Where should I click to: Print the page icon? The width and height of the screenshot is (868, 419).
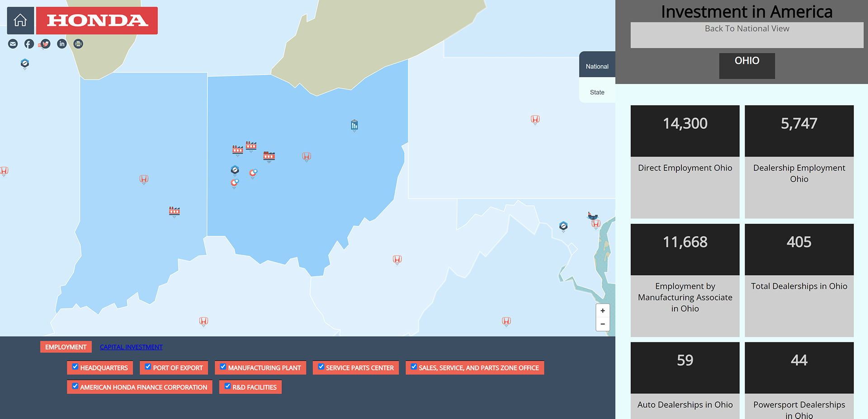pos(78,44)
